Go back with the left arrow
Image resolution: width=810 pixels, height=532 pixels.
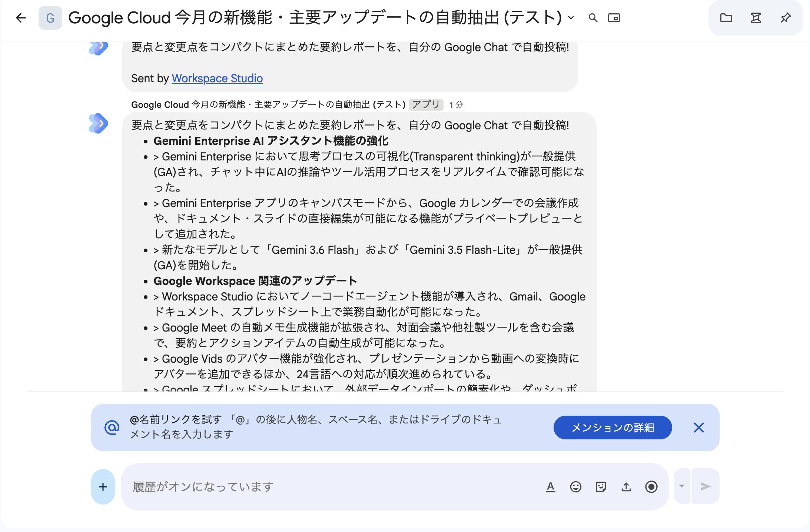(x=21, y=18)
